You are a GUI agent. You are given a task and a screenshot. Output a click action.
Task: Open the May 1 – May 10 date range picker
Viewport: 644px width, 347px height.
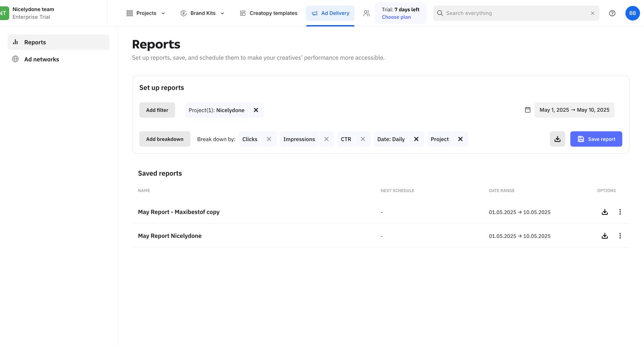[x=574, y=110]
